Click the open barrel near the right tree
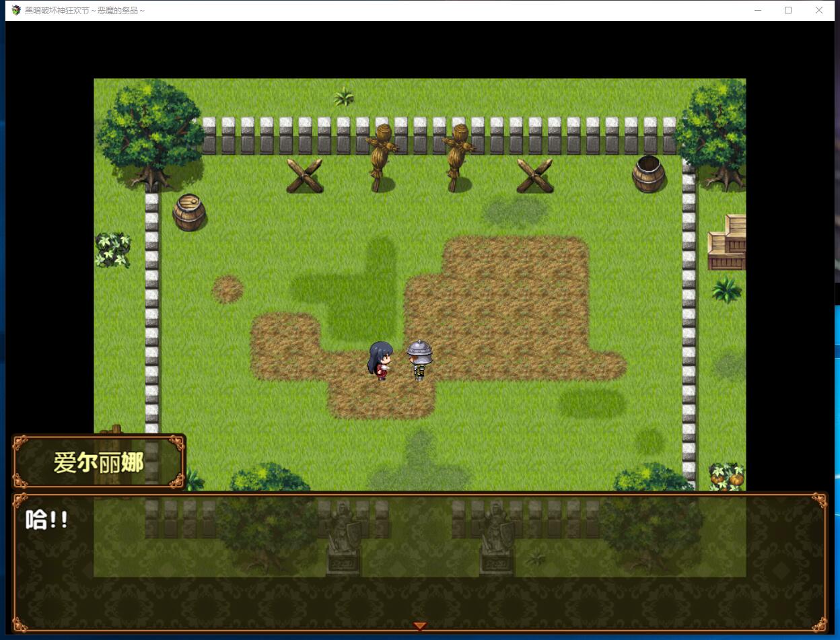Viewport: 840px width, 640px height. pyautogui.click(x=648, y=174)
